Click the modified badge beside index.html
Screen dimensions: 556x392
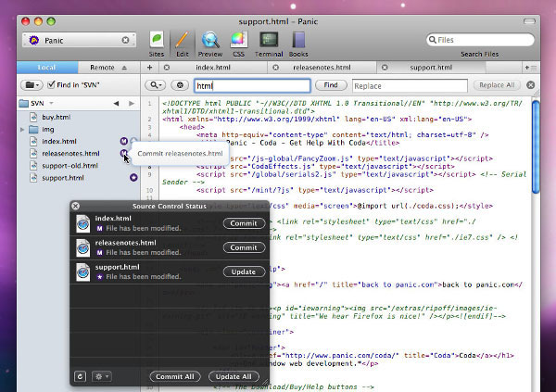[123, 141]
